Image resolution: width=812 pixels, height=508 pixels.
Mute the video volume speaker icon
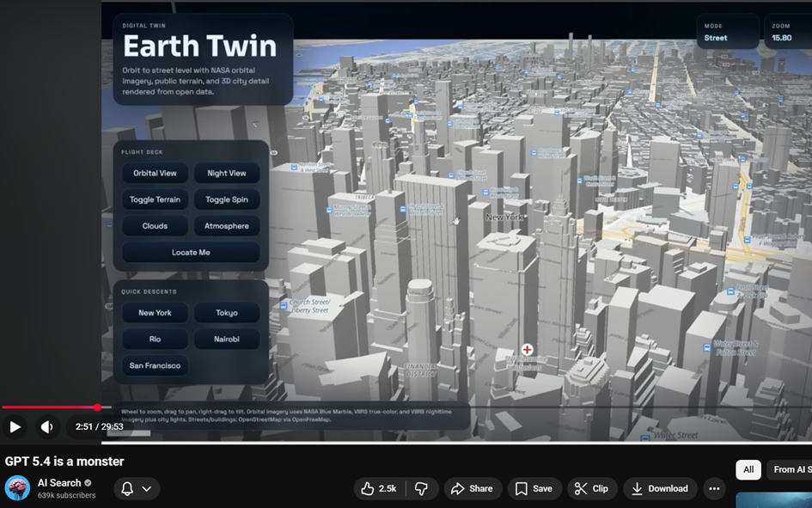click(x=47, y=426)
